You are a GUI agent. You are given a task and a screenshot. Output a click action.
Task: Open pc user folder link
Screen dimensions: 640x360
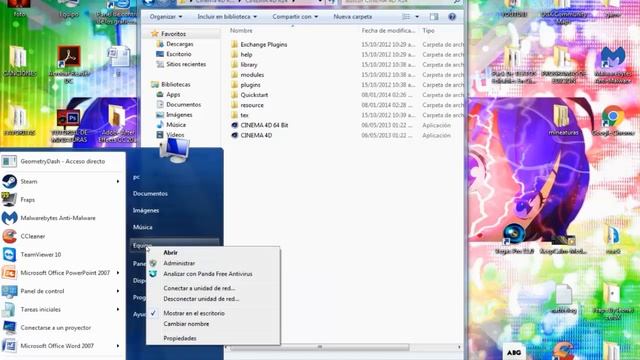[136, 177]
